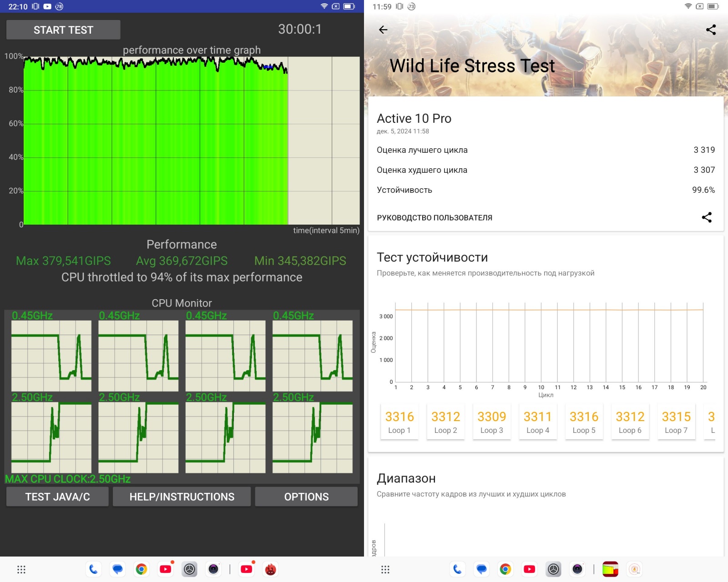The image size is (728, 582).
Task: Tap the TEST JAVA/C button
Action: (x=57, y=497)
